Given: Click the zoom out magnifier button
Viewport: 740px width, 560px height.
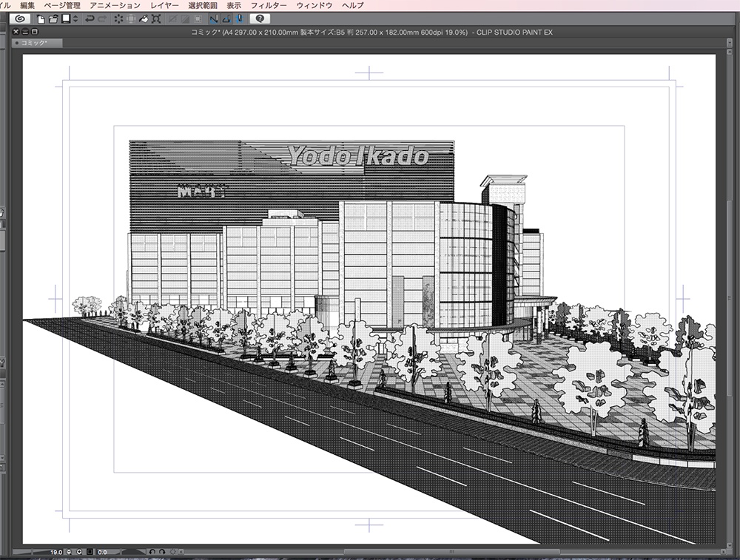Looking at the screenshot, I should 69,552.
